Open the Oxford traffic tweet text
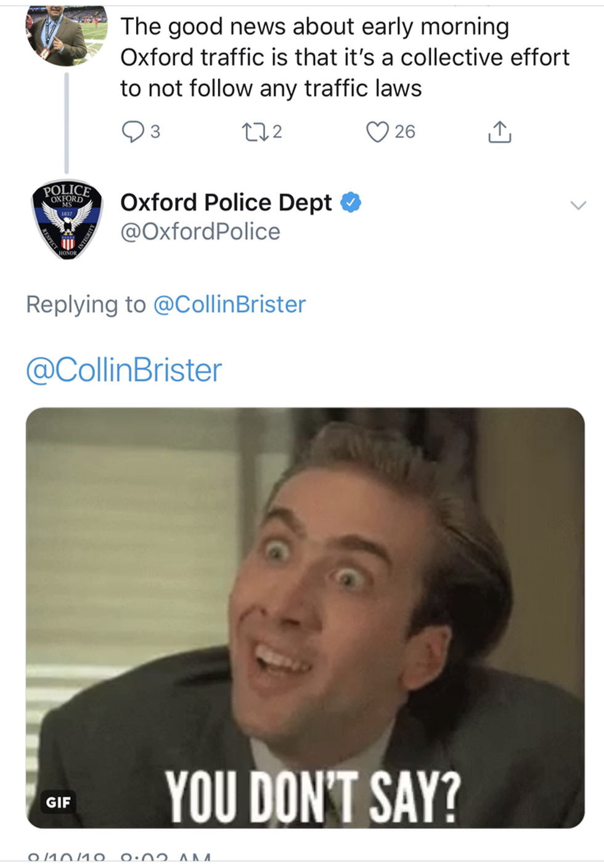Image resolution: width=604 pixels, height=868 pixels. [344, 57]
